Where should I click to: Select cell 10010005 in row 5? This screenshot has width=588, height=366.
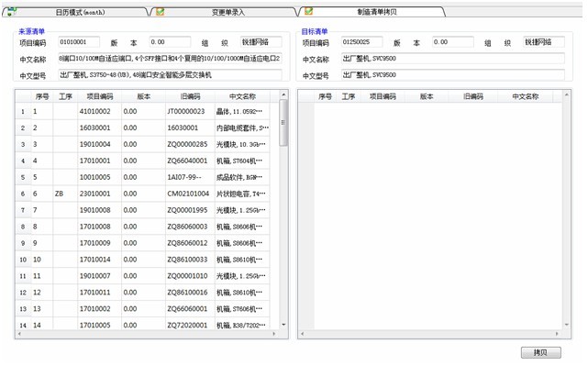click(x=99, y=177)
